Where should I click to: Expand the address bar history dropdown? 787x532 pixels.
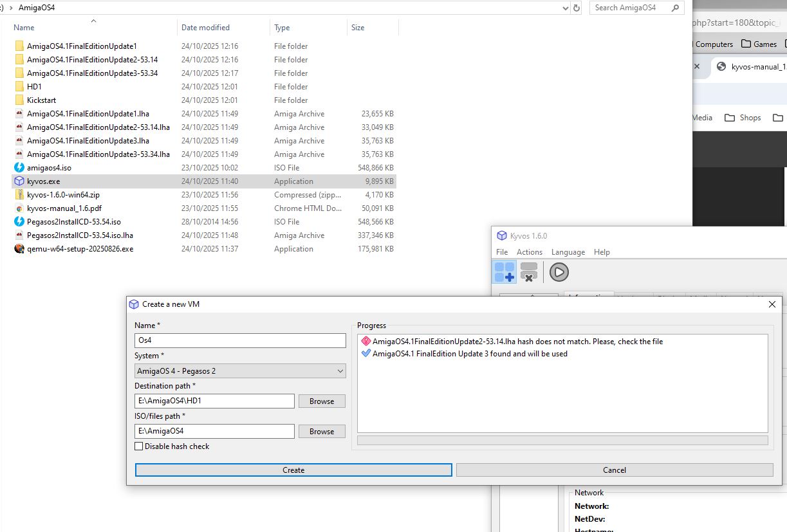click(x=565, y=8)
